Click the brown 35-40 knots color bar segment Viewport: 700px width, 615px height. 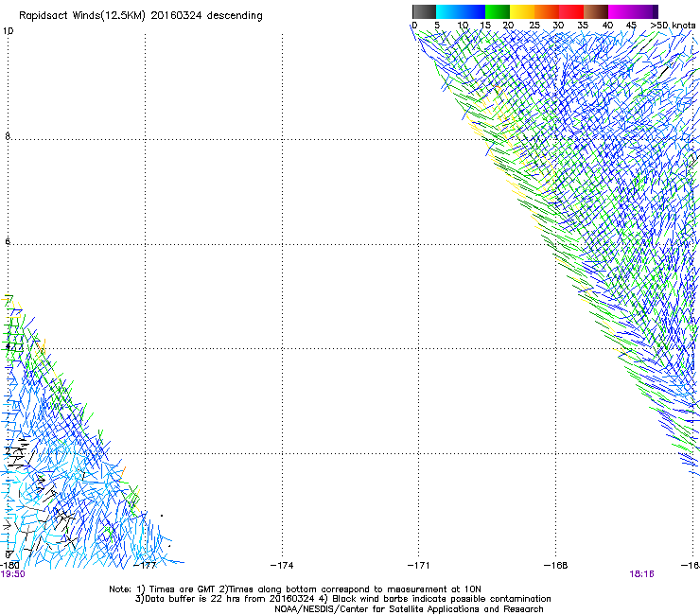(596, 11)
